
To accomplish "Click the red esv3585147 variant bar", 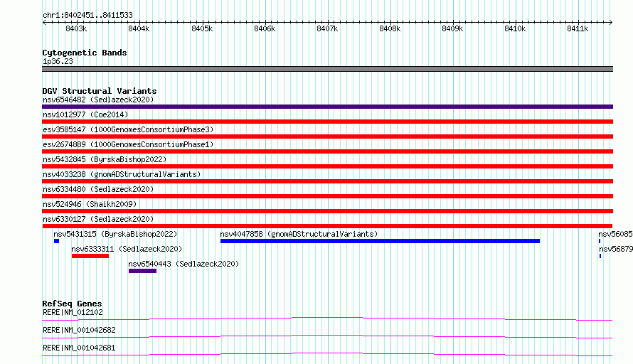I will coord(327,136).
